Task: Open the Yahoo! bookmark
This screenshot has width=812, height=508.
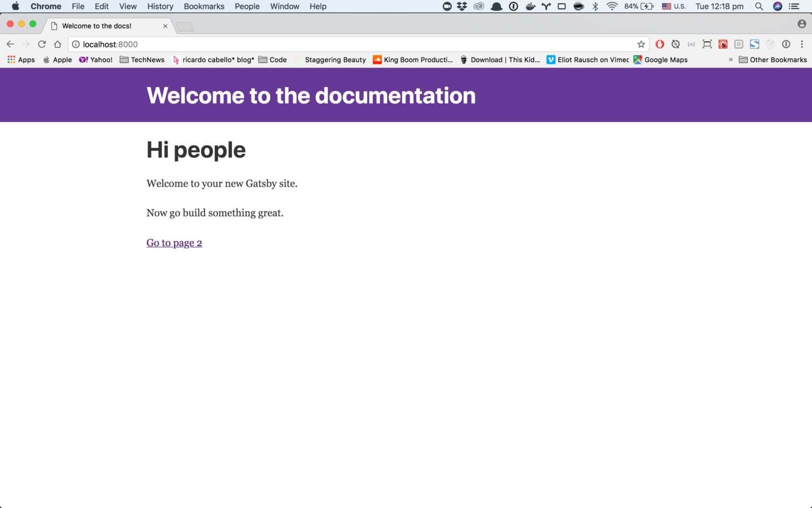Action: pos(96,59)
